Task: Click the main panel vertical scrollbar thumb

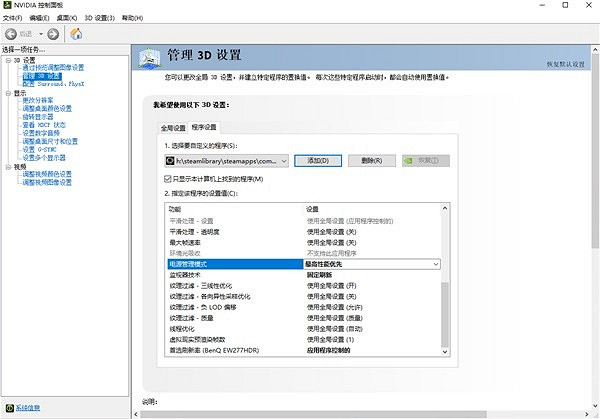Action: (x=595, y=152)
